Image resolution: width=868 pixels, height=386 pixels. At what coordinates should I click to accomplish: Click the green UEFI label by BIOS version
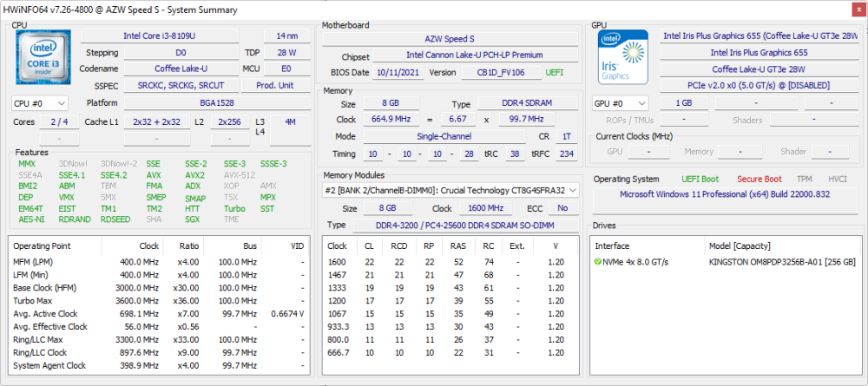coord(554,73)
